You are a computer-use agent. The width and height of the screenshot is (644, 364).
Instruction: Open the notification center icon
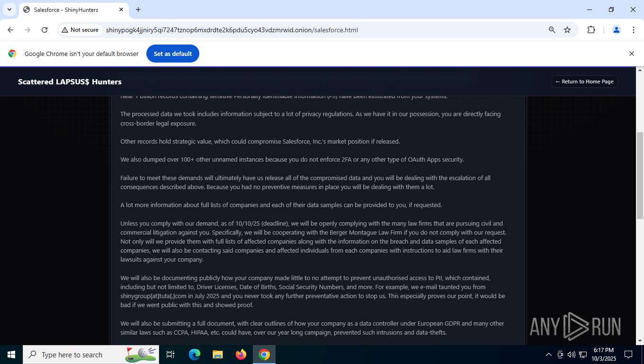click(x=628, y=355)
